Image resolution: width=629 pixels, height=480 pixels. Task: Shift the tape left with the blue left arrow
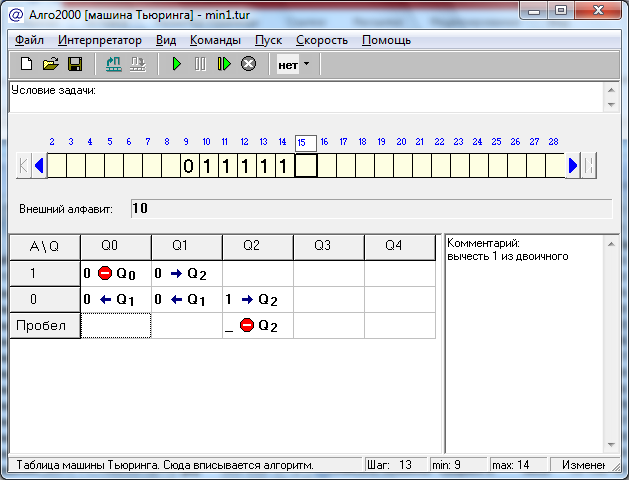(39, 165)
